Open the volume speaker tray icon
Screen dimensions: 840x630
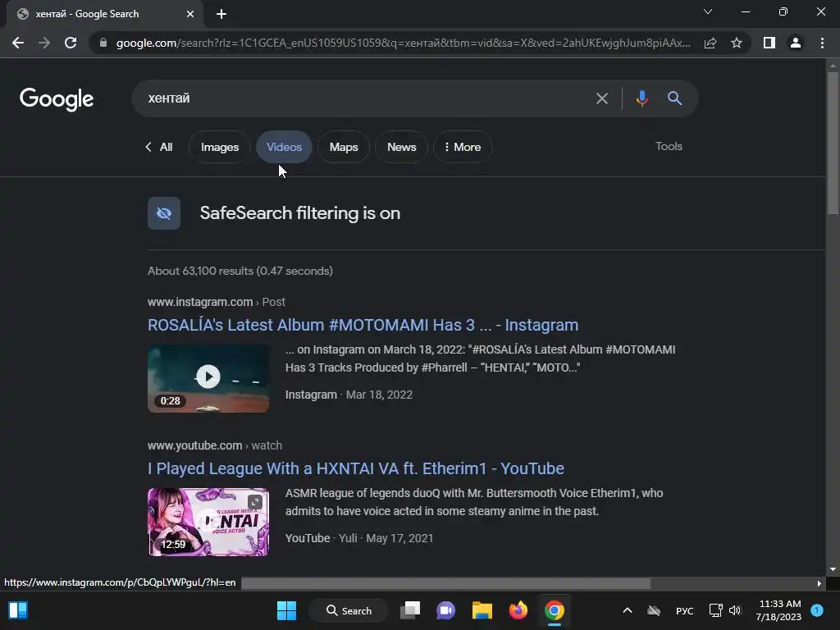tap(735, 610)
